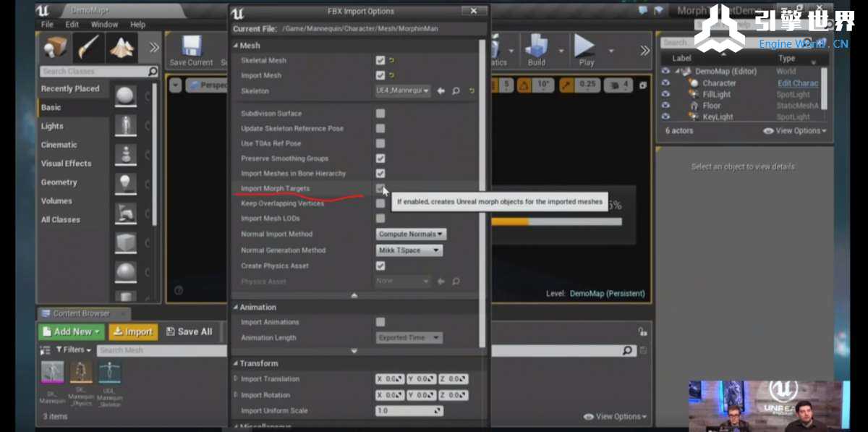Click the content browser lock icon

tap(642, 331)
